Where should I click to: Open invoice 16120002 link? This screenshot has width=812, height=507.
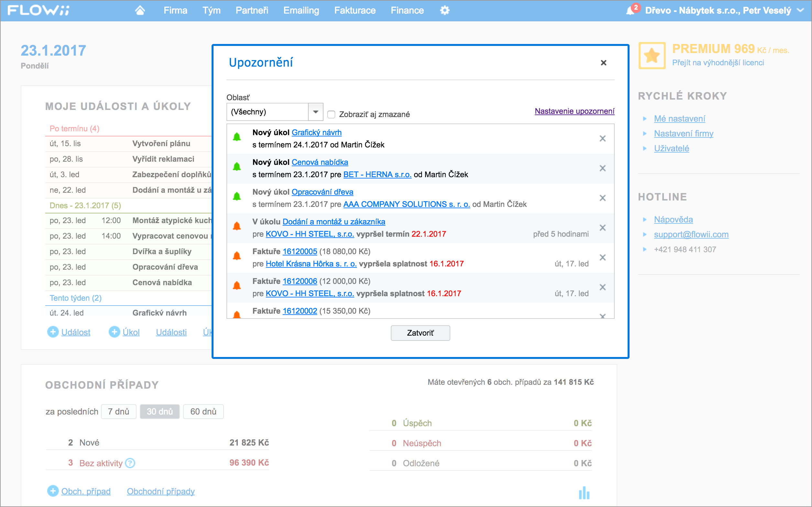tap(300, 311)
